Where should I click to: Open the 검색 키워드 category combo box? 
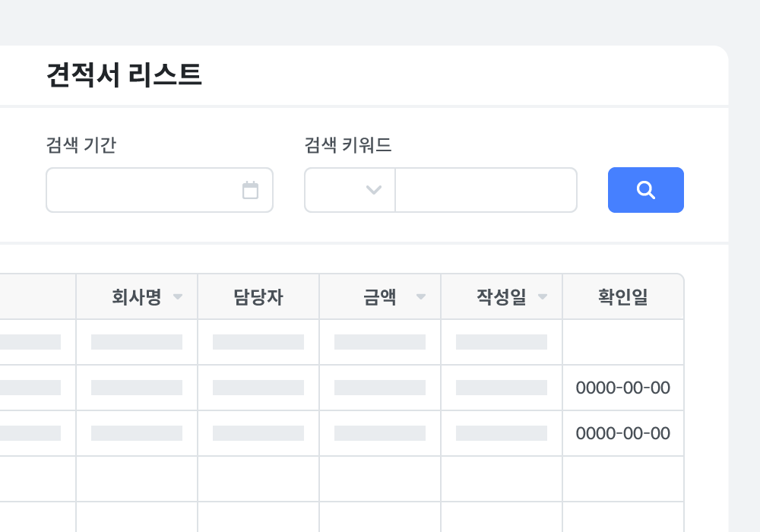point(350,190)
